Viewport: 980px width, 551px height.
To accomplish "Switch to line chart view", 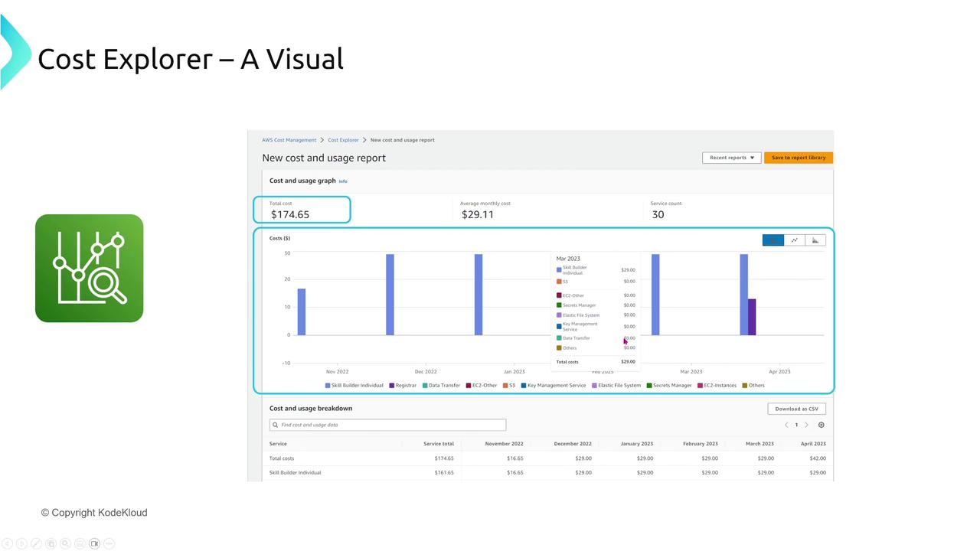I will coord(794,240).
